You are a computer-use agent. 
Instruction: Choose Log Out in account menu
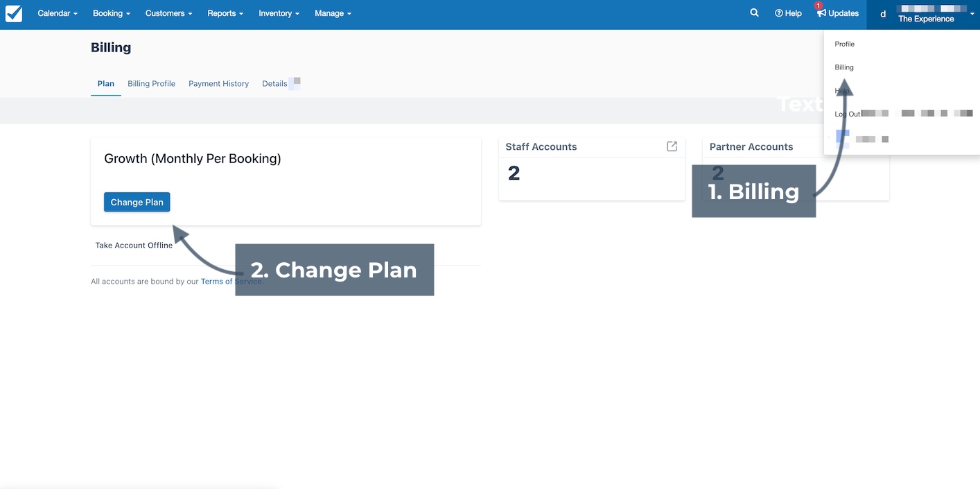(847, 114)
